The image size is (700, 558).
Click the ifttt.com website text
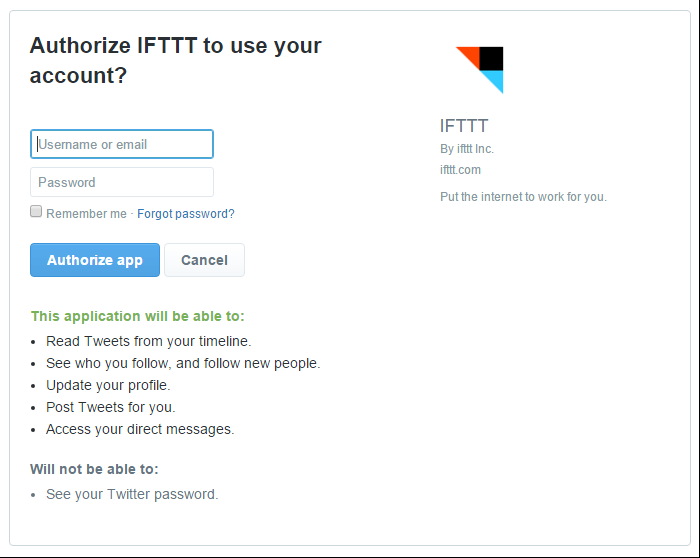coord(460,170)
